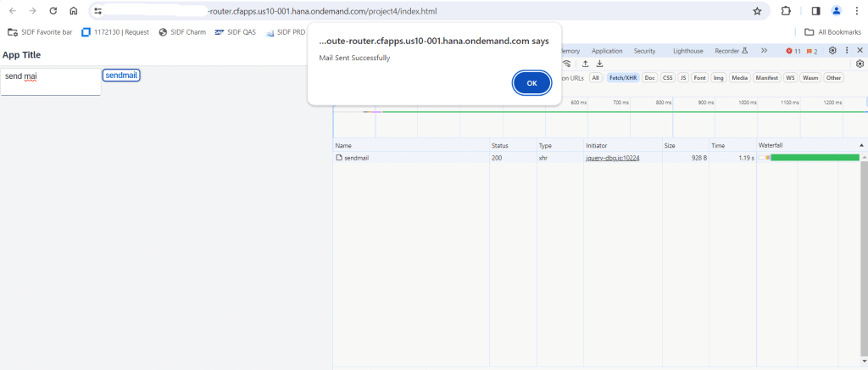
Task: Open the browser home page
Action: [x=74, y=11]
